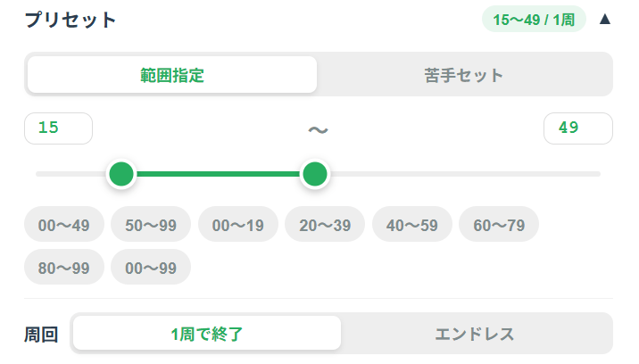Select the 20〜39 preset chip

325,225
